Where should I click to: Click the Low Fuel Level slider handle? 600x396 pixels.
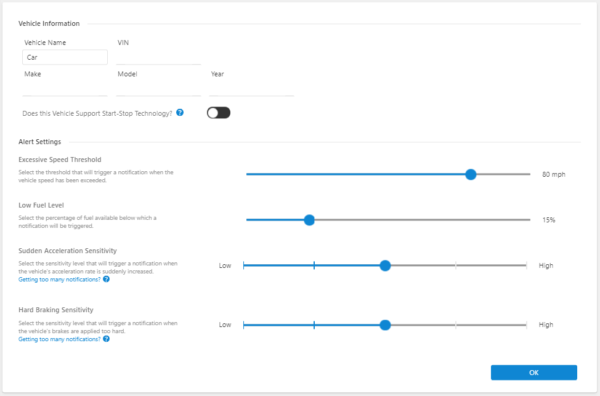click(x=309, y=220)
